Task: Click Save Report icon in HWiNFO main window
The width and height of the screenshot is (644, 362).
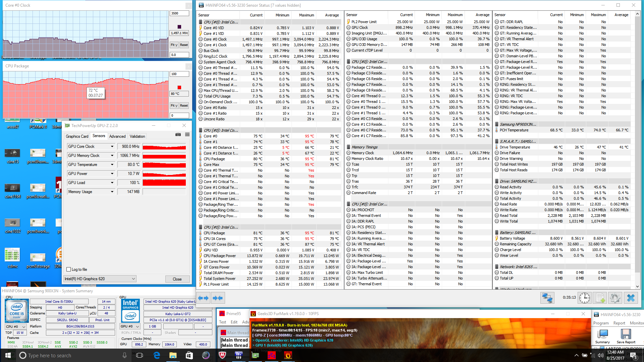Action: [626, 336]
